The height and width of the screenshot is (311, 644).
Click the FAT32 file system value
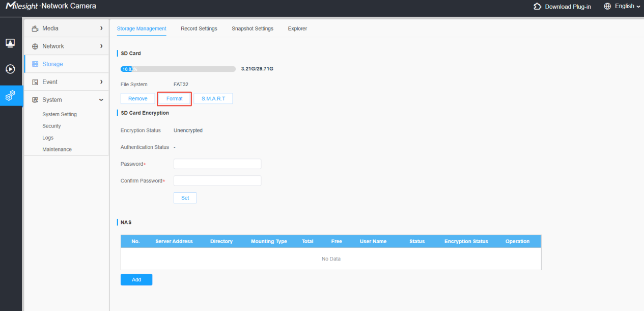coord(181,85)
